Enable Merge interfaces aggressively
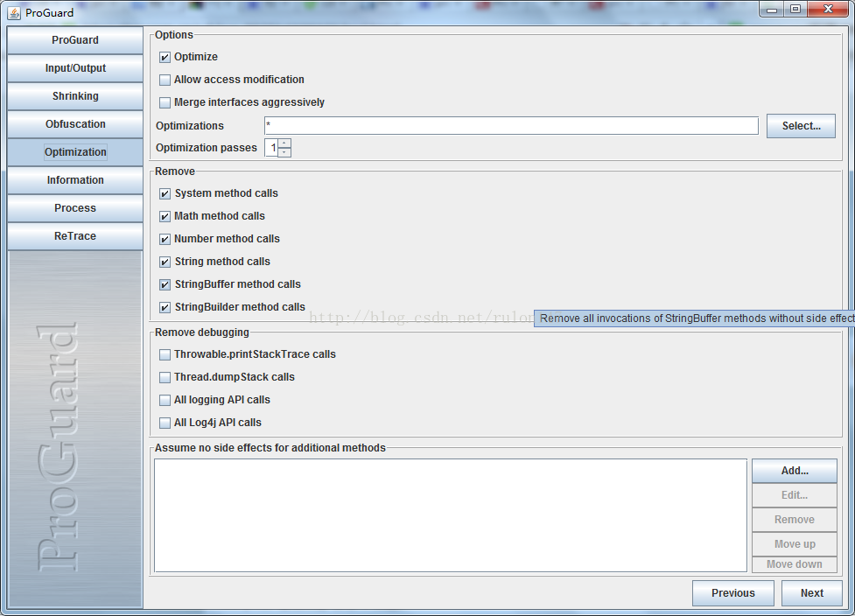This screenshot has height=616, width=855. tap(165, 102)
